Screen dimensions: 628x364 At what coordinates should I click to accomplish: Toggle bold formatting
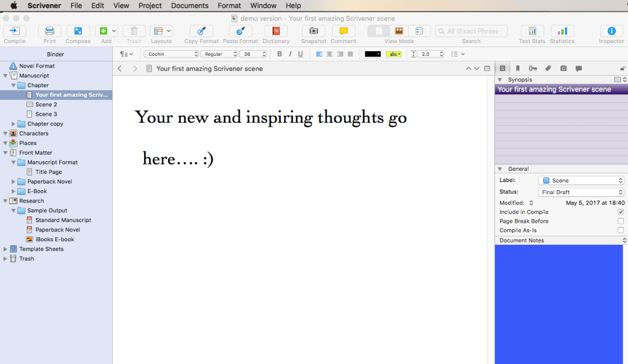280,54
